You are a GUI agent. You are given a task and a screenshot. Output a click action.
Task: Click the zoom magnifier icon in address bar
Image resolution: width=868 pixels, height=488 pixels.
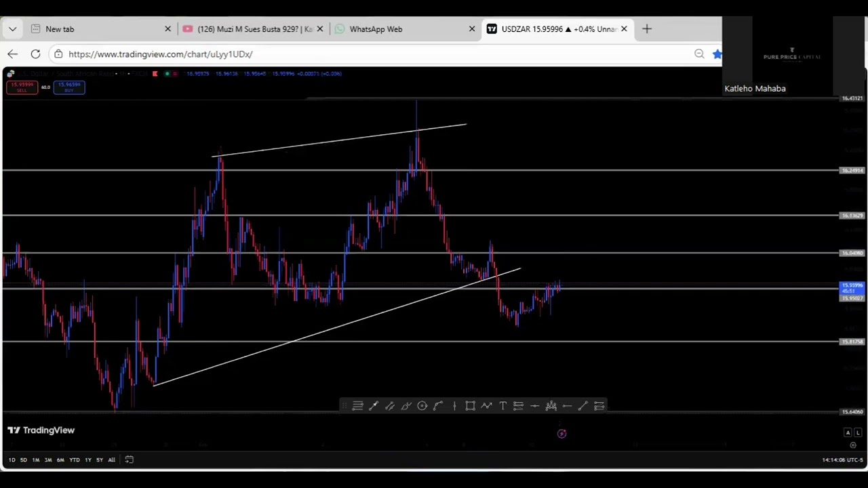699,54
